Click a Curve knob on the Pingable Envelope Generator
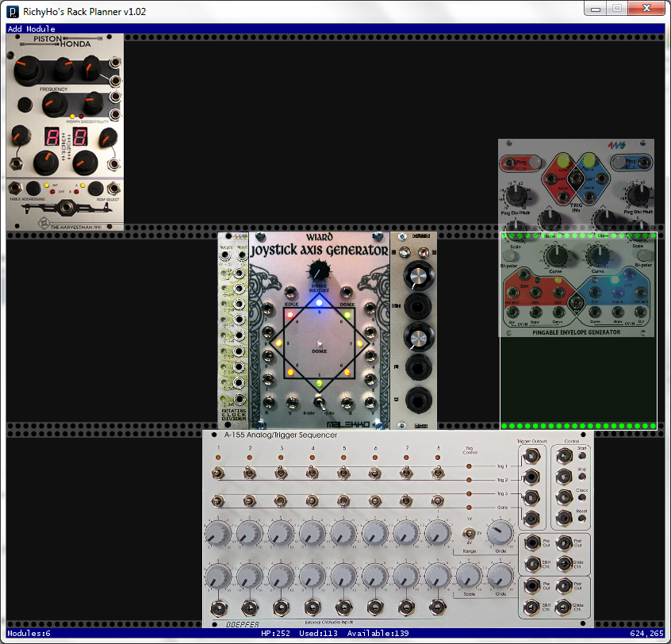Screen dimensions: 671x644 coord(555,256)
